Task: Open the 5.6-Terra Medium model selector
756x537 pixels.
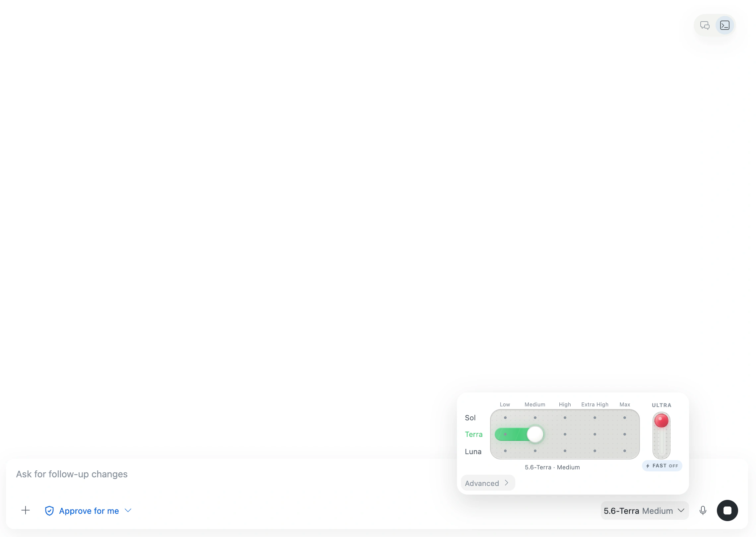Action: pyautogui.click(x=645, y=511)
